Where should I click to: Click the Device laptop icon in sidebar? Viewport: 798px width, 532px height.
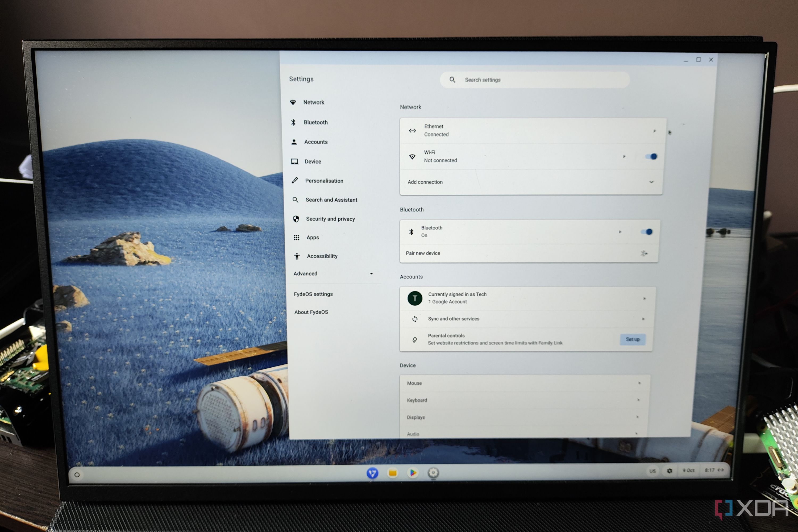tap(294, 161)
